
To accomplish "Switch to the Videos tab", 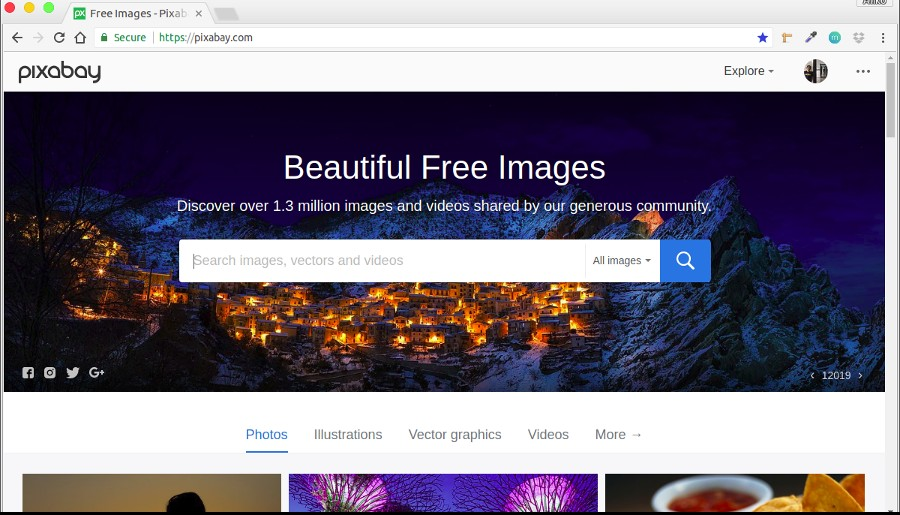I will click(548, 435).
